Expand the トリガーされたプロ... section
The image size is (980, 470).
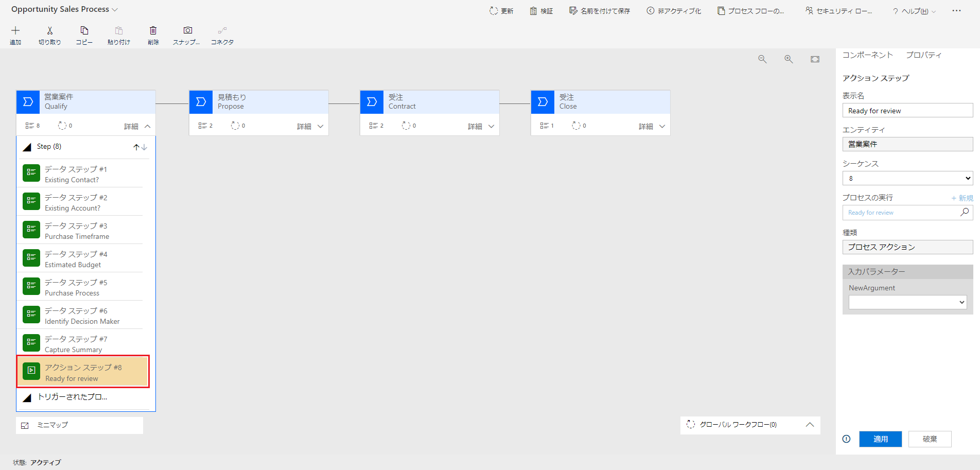pos(27,397)
